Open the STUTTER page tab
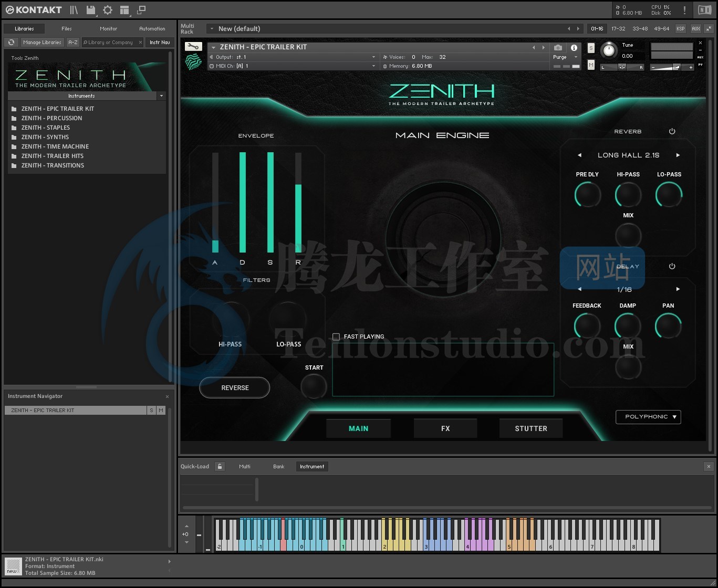This screenshot has width=718, height=588. 531,428
